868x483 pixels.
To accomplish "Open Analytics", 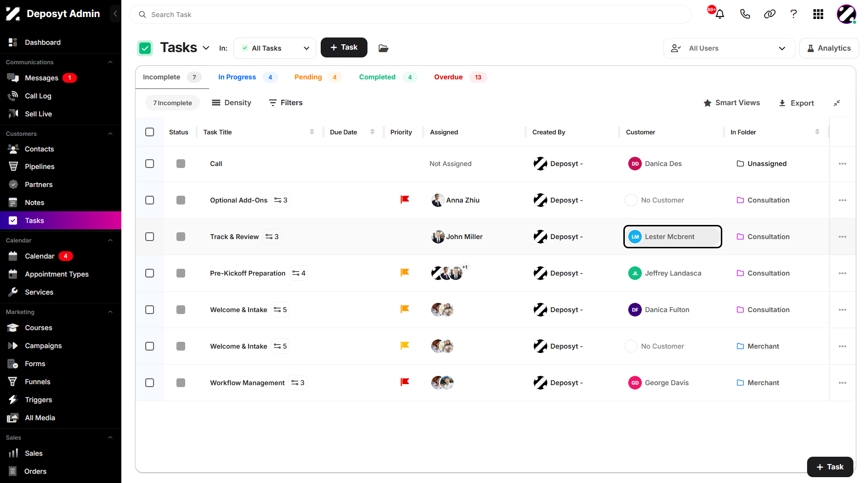I will 829,48.
